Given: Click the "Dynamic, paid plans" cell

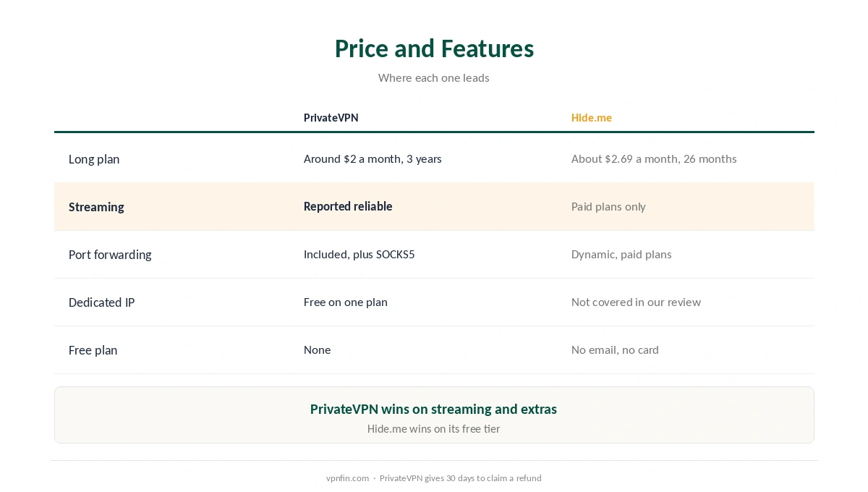Looking at the screenshot, I should coord(621,255).
